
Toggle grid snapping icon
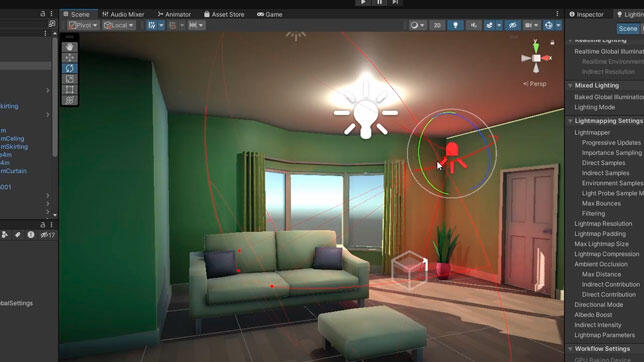pyautogui.click(x=173, y=25)
